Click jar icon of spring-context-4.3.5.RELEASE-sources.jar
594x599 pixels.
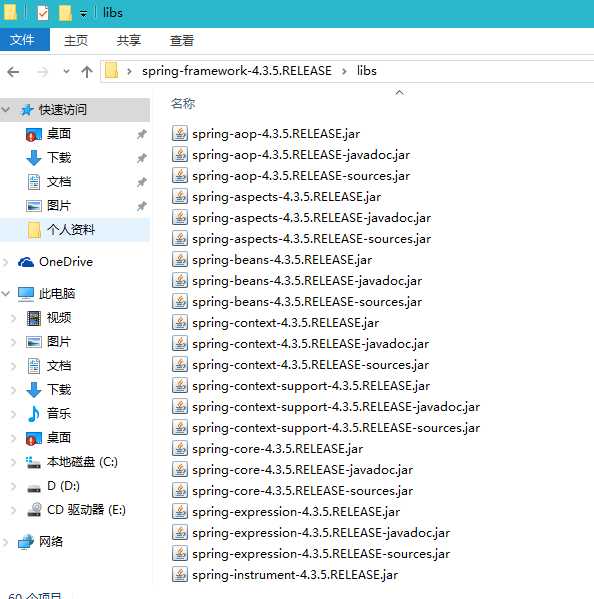pos(180,364)
